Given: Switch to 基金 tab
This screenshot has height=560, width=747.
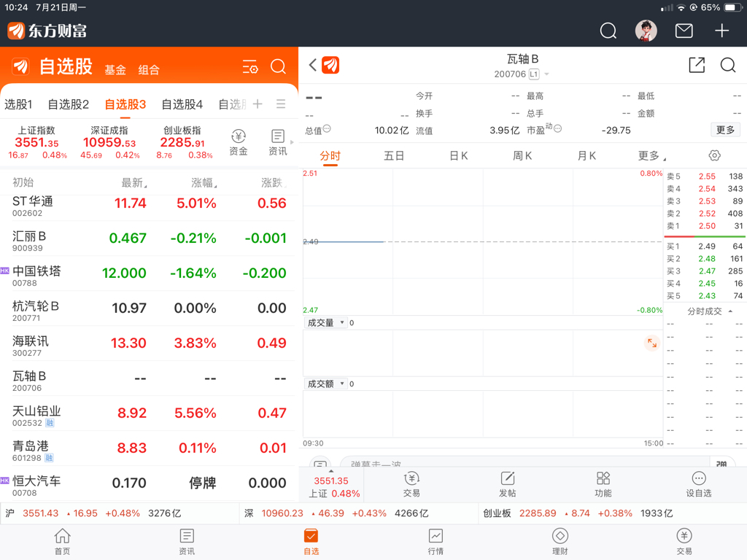Looking at the screenshot, I should 115,70.
